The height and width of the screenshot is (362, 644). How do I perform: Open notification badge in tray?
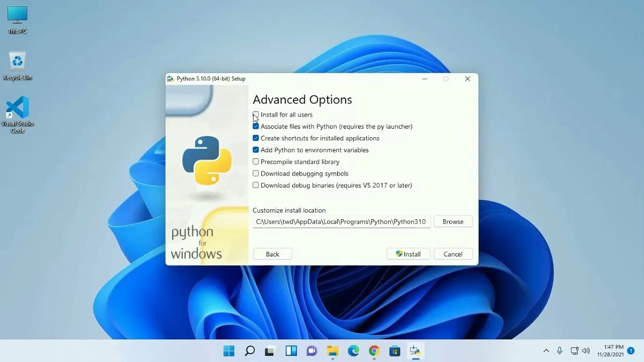point(631,350)
